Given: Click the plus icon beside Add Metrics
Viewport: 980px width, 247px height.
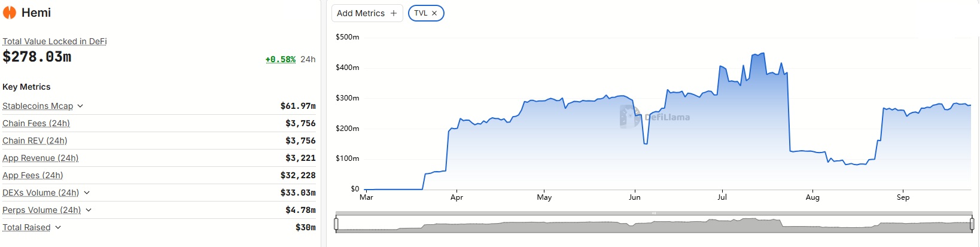Looking at the screenshot, I should (x=394, y=13).
